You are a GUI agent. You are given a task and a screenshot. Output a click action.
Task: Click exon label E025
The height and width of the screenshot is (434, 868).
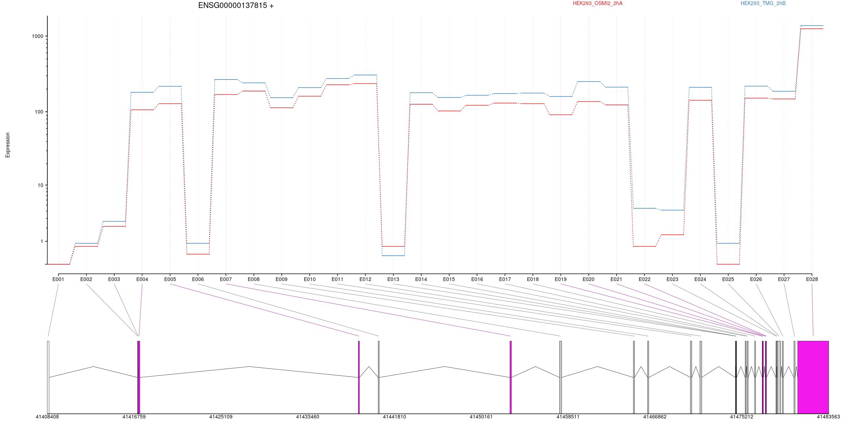728,279
